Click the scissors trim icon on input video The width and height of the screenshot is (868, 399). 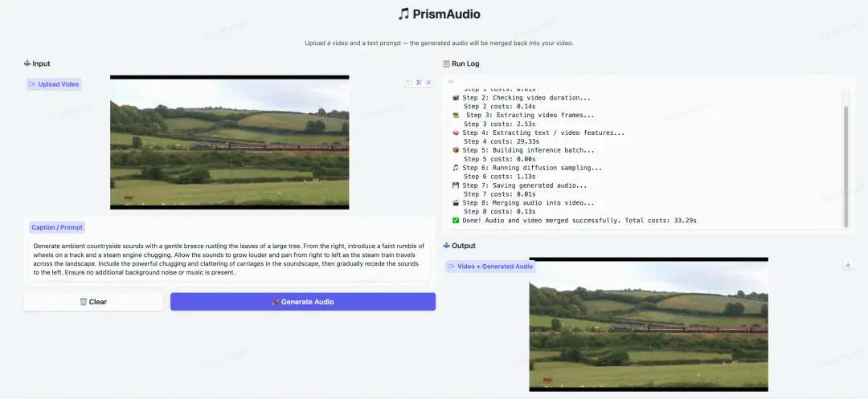(x=419, y=83)
